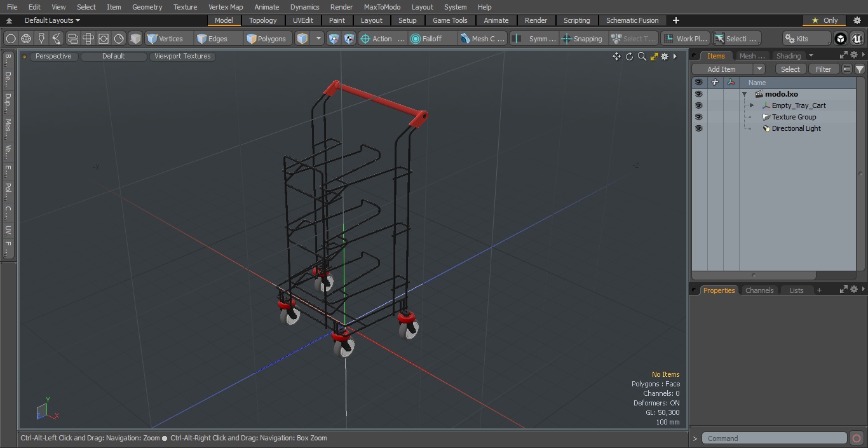Image resolution: width=868 pixels, height=448 pixels.
Task: Click the viewport maximize arrows icon
Action: click(654, 57)
